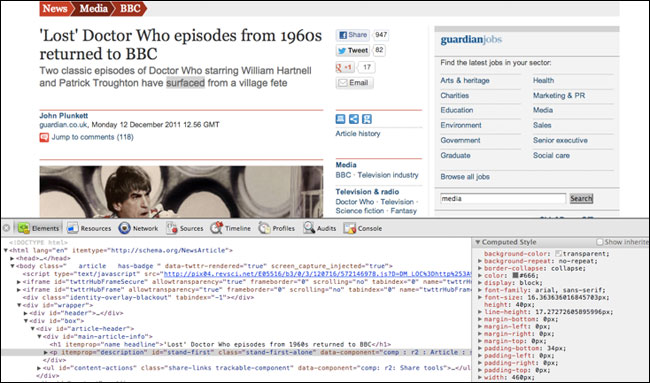Collapse the Computed Style section

(x=478, y=242)
